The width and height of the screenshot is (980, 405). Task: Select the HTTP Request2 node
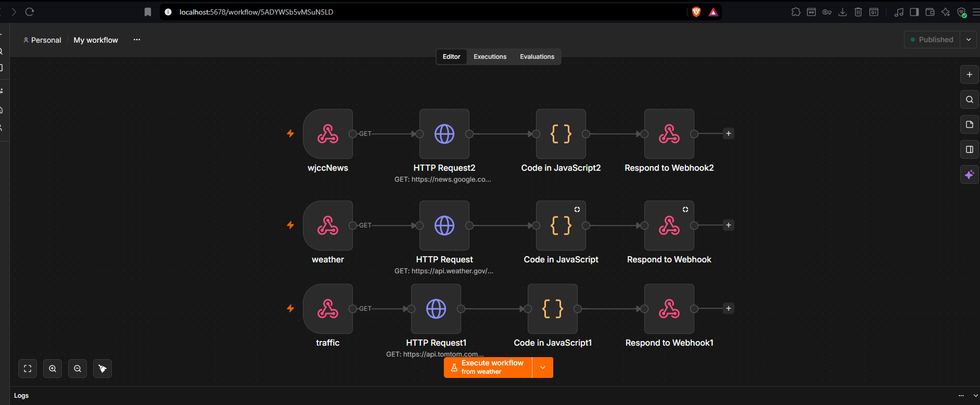pyautogui.click(x=444, y=134)
